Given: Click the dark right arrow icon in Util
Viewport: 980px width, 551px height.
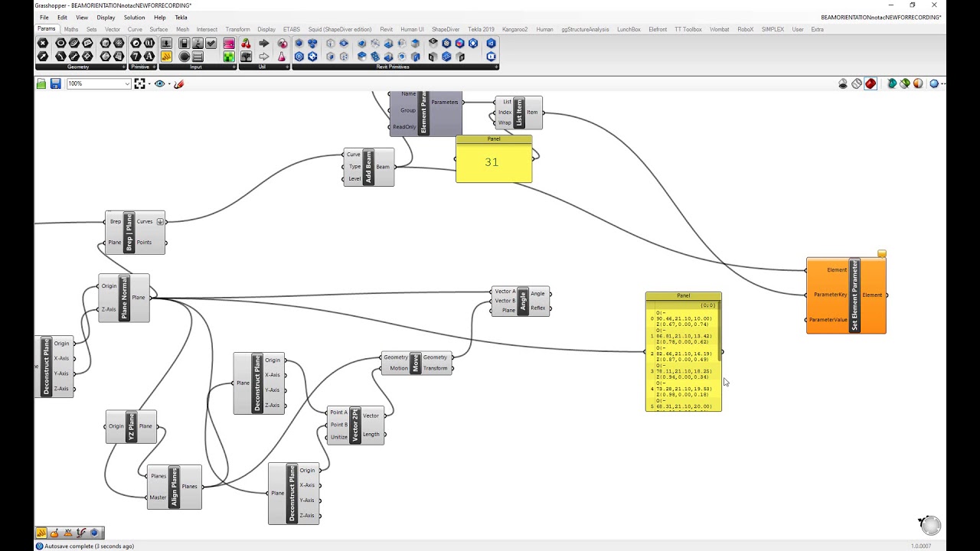Looking at the screenshot, I should point(264,44).
